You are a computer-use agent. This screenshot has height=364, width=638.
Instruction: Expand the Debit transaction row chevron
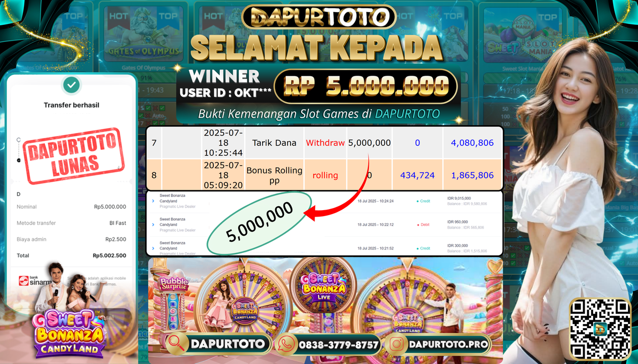tap(153, 225)
